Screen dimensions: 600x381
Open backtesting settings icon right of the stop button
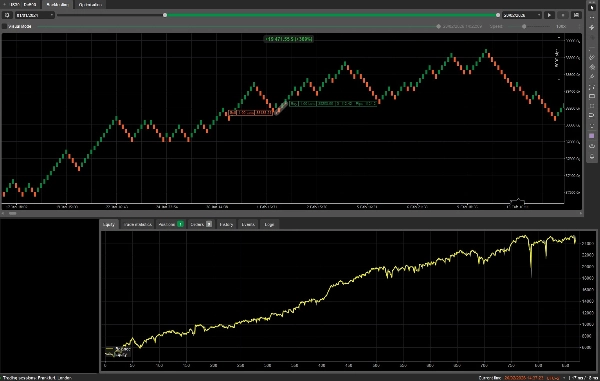click(576, 15)
